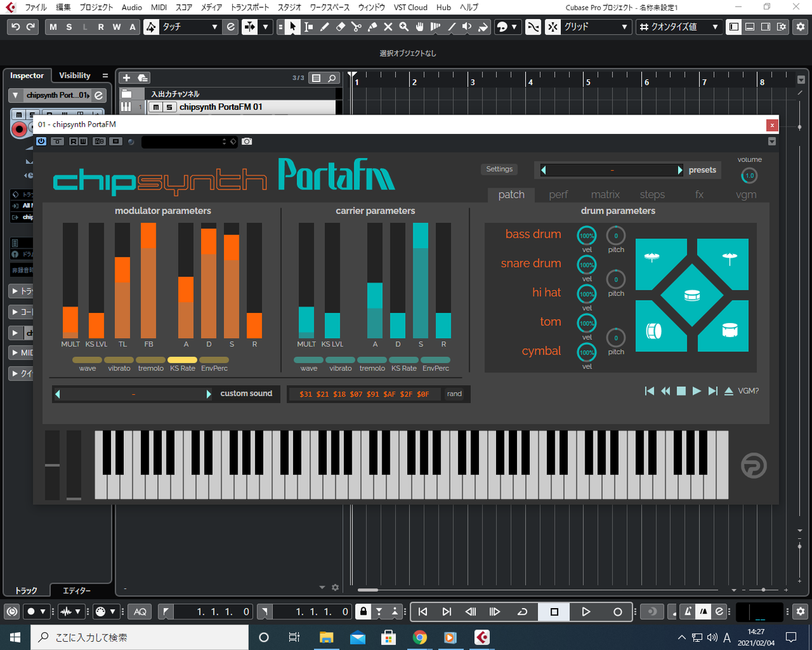Screen dimensions: 812x650
Task: Open the タッチ automation mode dropdown
Action: pos(190,27)
